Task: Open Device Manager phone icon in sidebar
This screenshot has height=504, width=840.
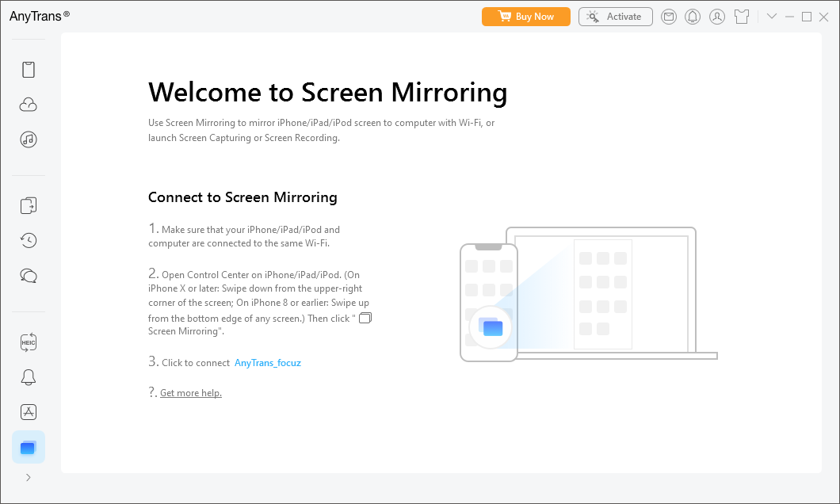Action: point(29,70)
